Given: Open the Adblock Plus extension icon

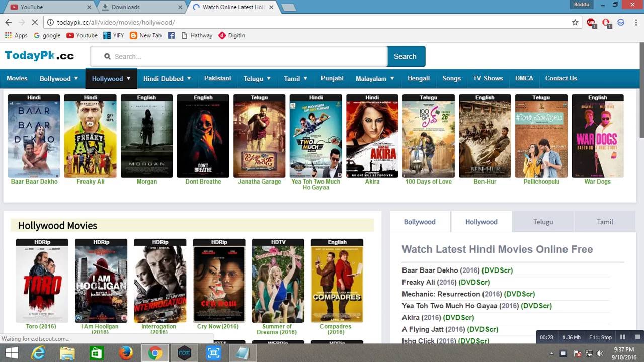Looking at the screenshot, I should pos(591,22).
